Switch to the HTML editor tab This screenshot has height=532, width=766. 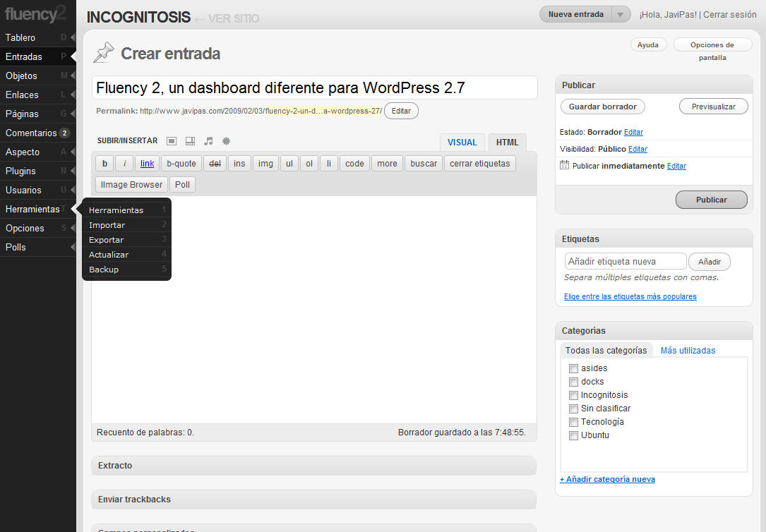point(507,143)
